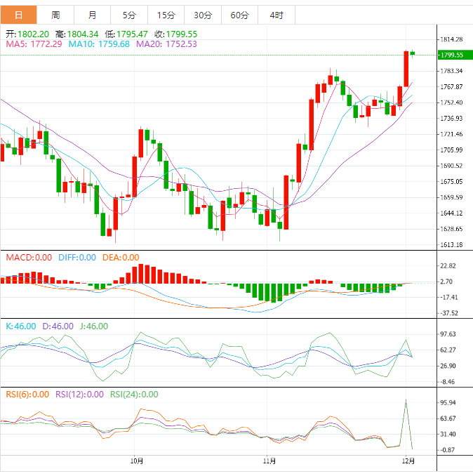473x476 pixels.
Task: Click the 62.27 KDJ axis value
Action: [448, 350]
